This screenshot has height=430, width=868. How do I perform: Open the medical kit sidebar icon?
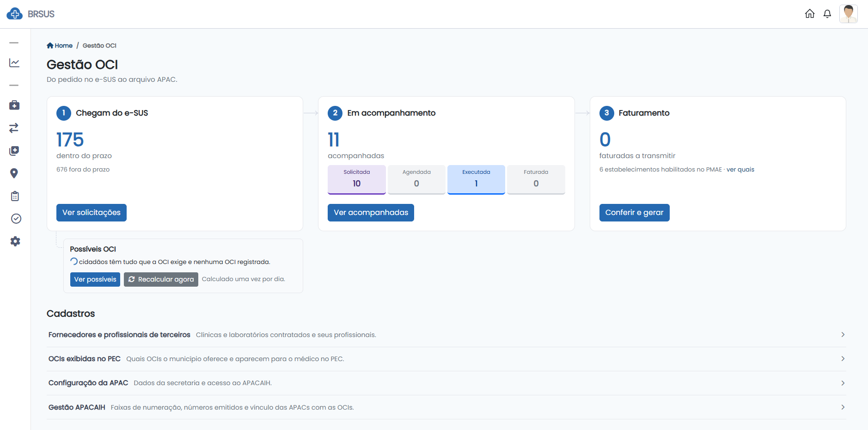point(14,105)
